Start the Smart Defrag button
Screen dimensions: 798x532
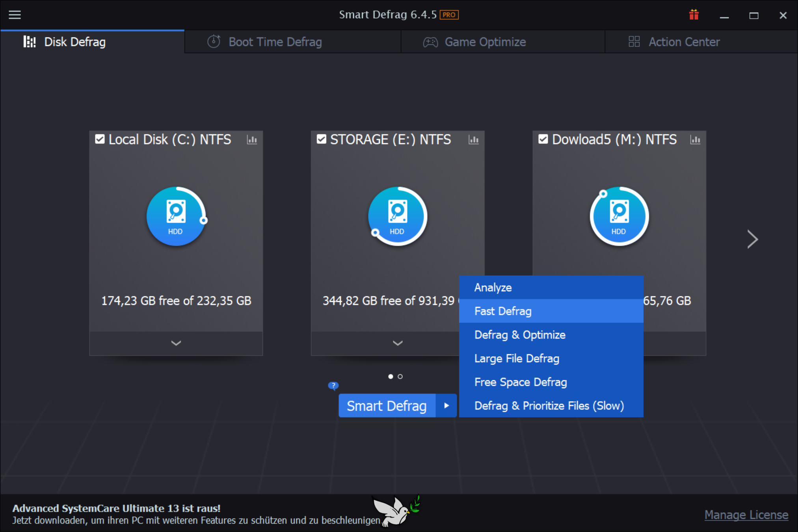tap(387, 406)
